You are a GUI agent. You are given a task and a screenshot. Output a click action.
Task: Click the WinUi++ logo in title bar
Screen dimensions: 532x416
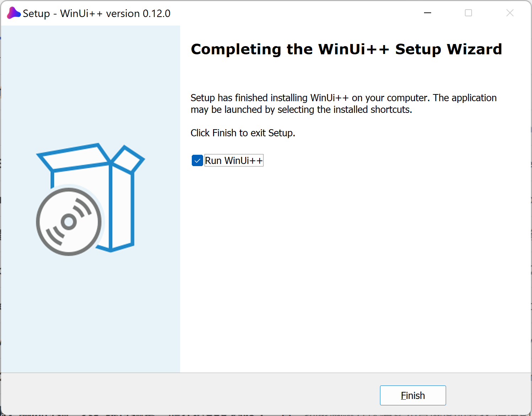(x=13, y=13)
